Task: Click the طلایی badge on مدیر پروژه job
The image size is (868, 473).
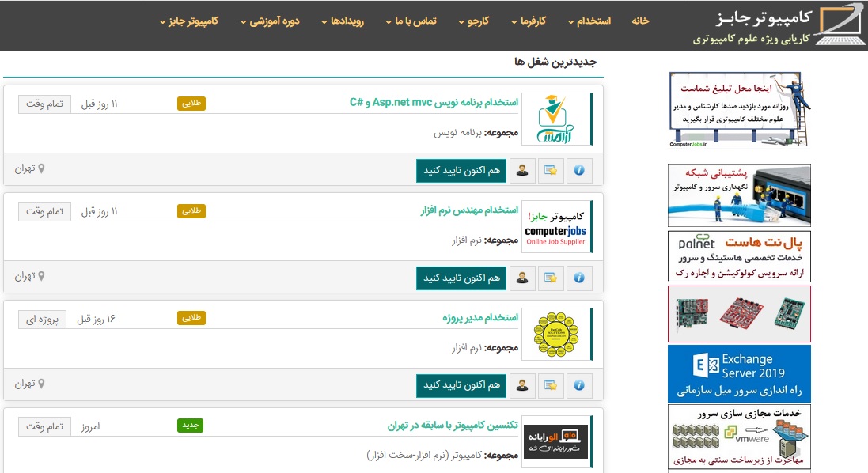Action: [191, 317]
